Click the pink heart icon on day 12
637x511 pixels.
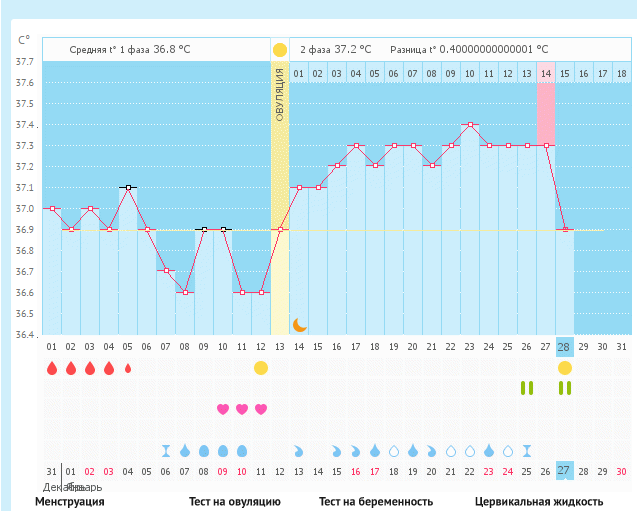point(261,409)
